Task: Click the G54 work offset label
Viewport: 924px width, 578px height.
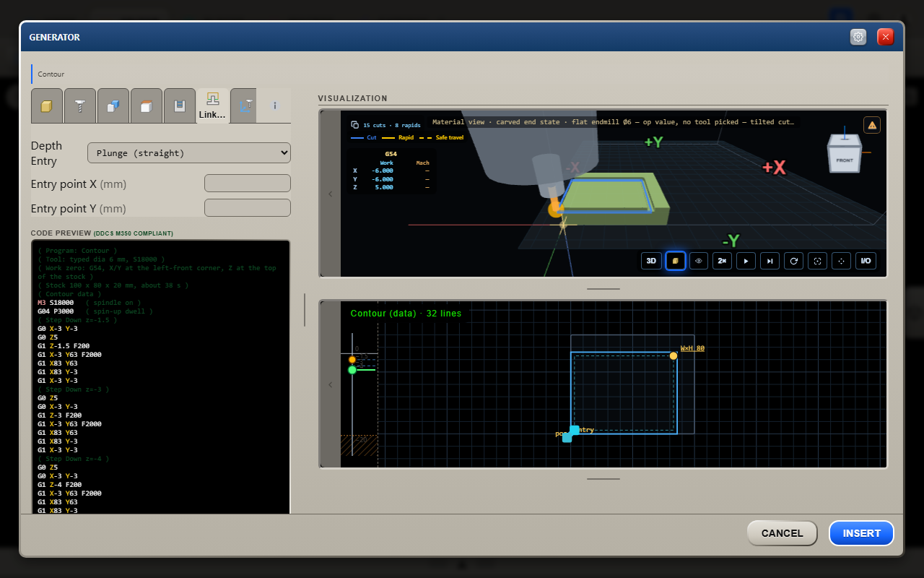Action: [391, 154]
